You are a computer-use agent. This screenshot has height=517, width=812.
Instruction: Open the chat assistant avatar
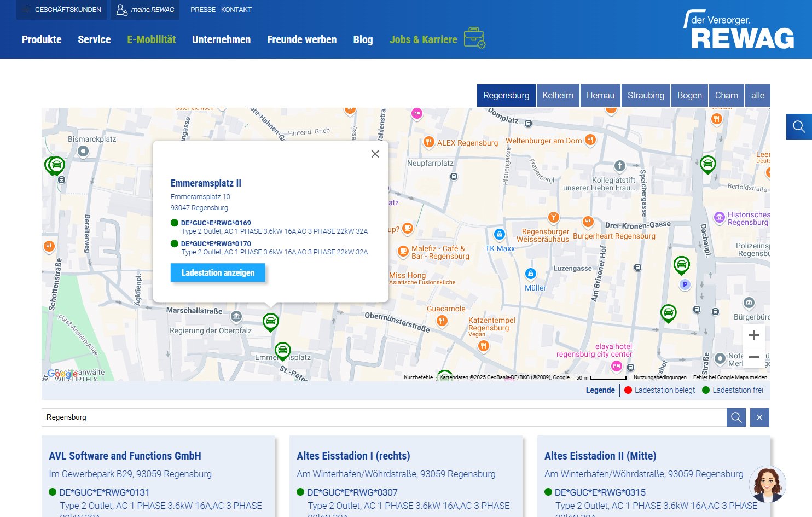767,484
